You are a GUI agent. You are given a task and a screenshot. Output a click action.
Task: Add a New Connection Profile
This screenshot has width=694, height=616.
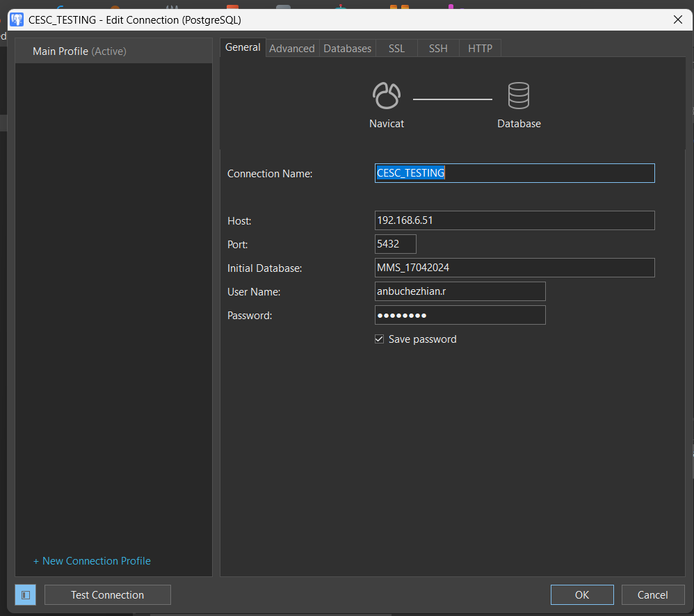[92, 561]
